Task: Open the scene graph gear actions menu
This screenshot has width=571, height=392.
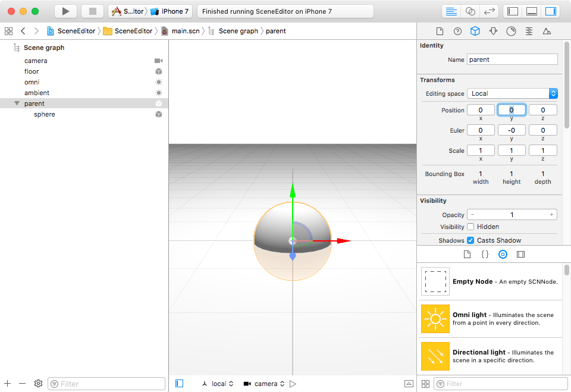Action: pos(38,384)
